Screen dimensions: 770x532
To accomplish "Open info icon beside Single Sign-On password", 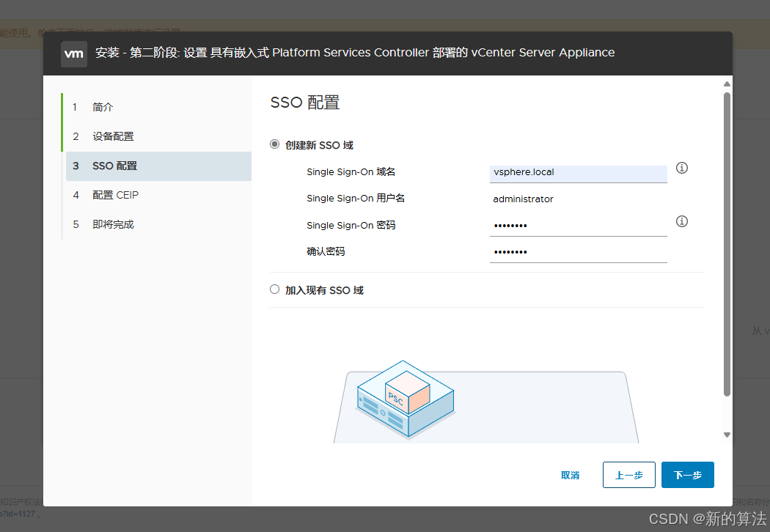I will [x=681, y=221].
